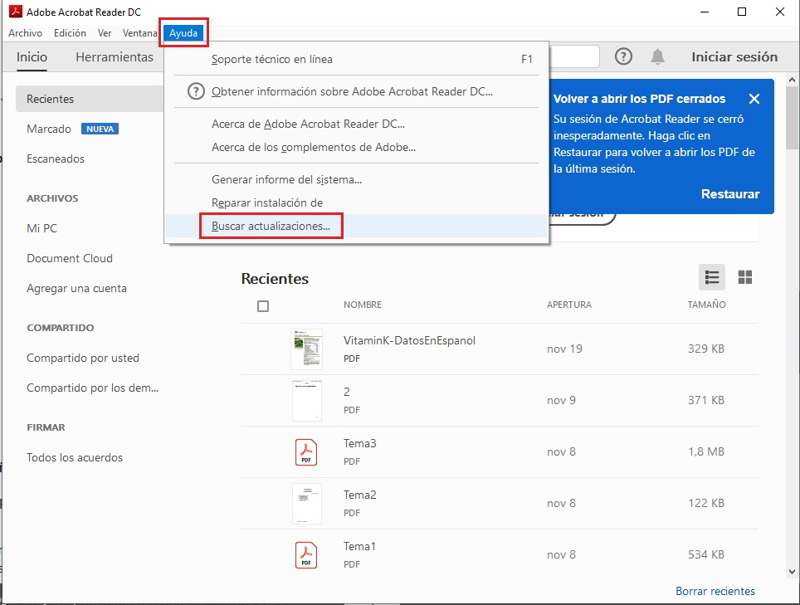Open the Archivo menu

(25, 33)
